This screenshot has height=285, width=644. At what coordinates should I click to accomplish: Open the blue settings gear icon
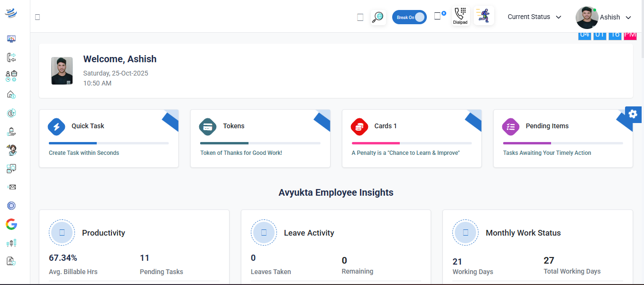pyautogui.click(x=633, y=114)
